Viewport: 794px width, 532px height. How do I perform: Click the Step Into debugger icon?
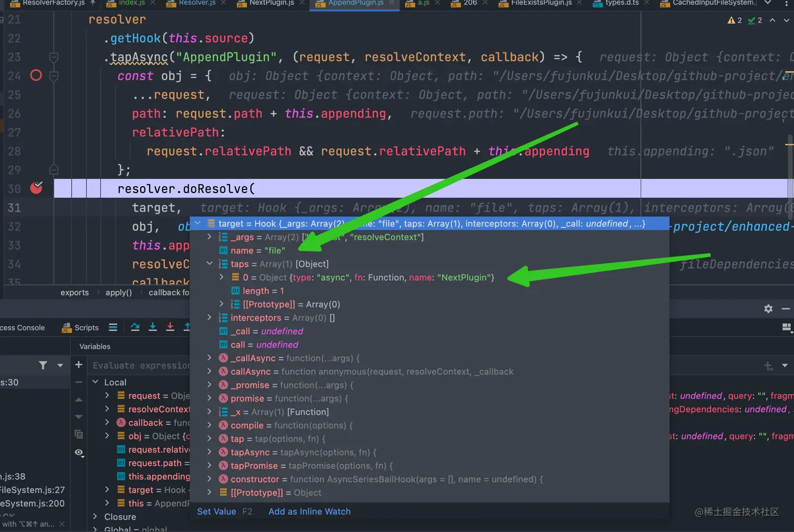coord(153,327)
